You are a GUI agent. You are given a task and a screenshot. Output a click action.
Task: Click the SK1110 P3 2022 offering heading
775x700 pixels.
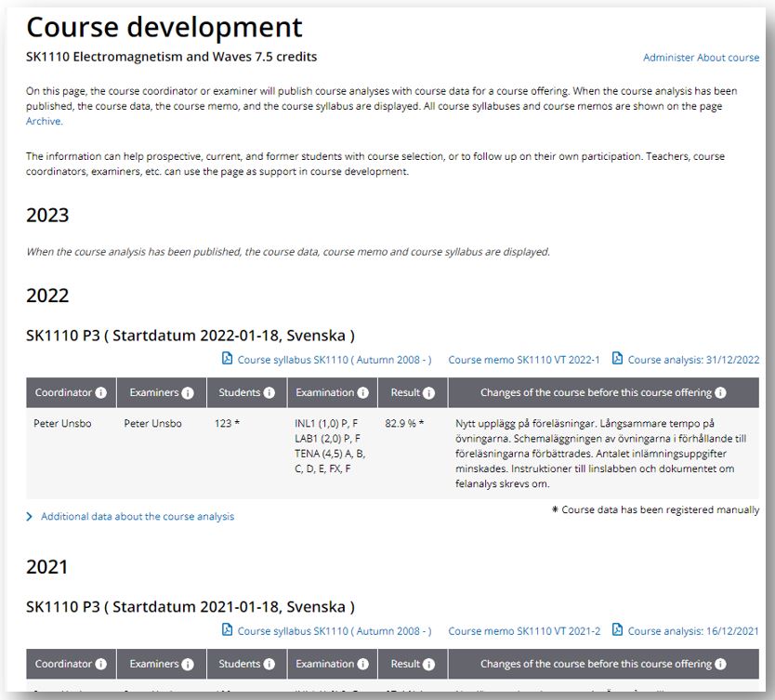[190, 336]
